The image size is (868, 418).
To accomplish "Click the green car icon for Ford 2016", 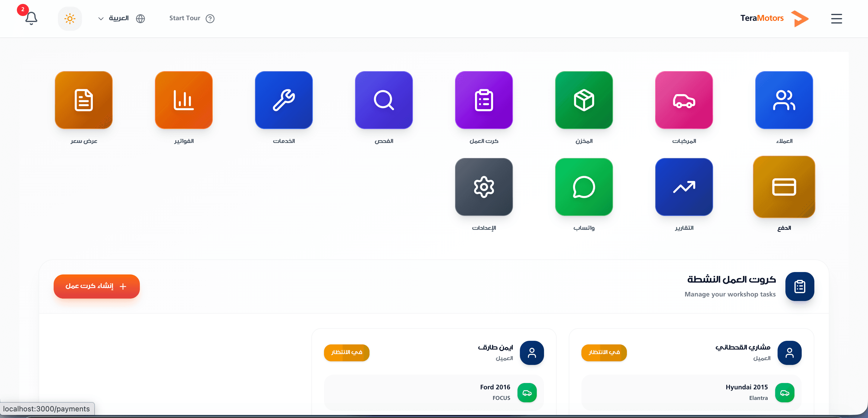I will coord(527,393).
